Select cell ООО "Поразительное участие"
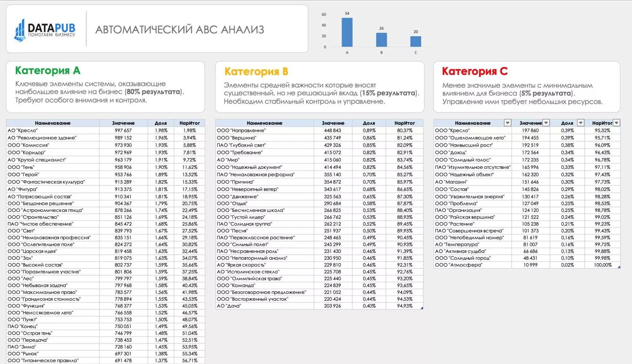This screenshot has width=632, height=364. 53,272
